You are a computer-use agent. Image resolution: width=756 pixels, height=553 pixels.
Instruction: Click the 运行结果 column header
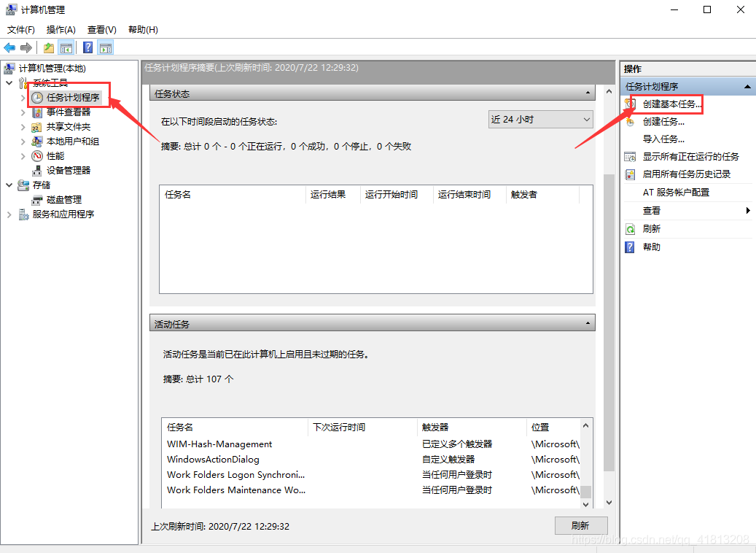click(x=333, y=195)
